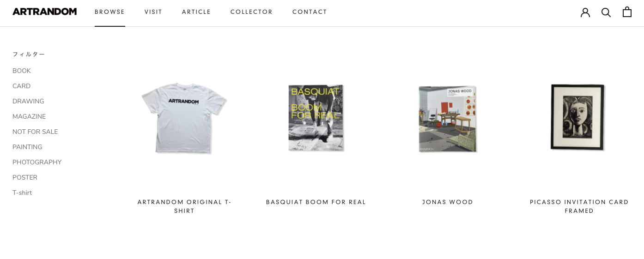Open the search magnifier icon
The width and height of the screenshot is (644, 259).
(x=606, y=12)
